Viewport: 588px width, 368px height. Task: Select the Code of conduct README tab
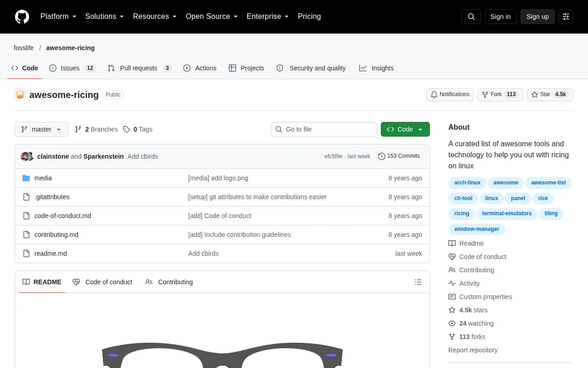(102, 282)
